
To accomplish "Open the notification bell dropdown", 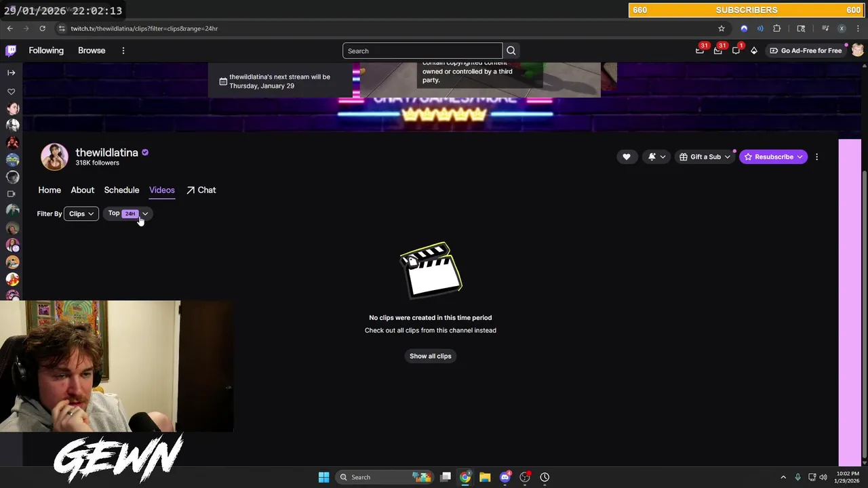I will click(656, 157).
